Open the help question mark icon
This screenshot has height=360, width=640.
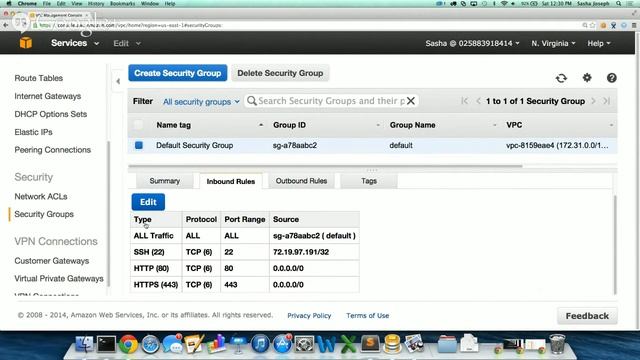click(x=611, y=78)
